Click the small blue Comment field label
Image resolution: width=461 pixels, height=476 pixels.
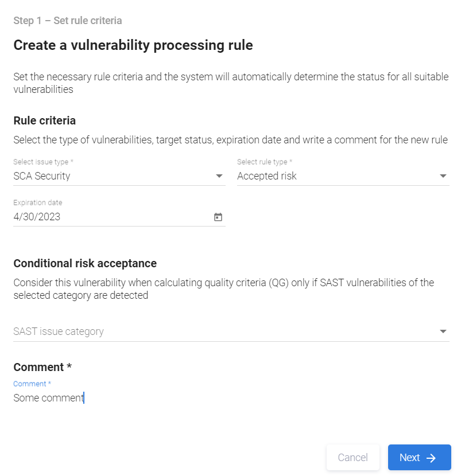(32, 384)
